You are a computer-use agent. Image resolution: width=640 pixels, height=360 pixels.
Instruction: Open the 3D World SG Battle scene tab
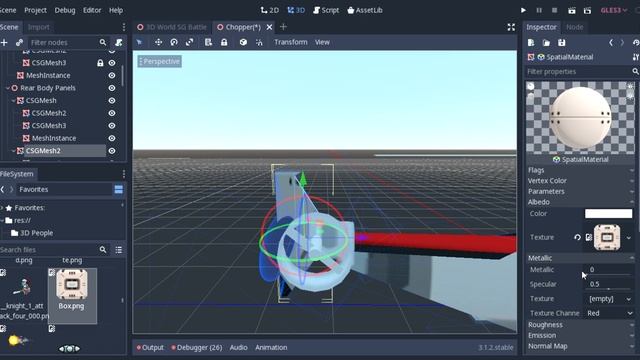tap(172, 27)
